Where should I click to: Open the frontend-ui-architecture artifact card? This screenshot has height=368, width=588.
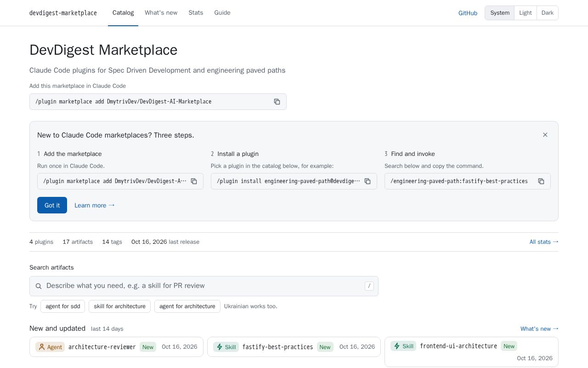click(471, 352)
